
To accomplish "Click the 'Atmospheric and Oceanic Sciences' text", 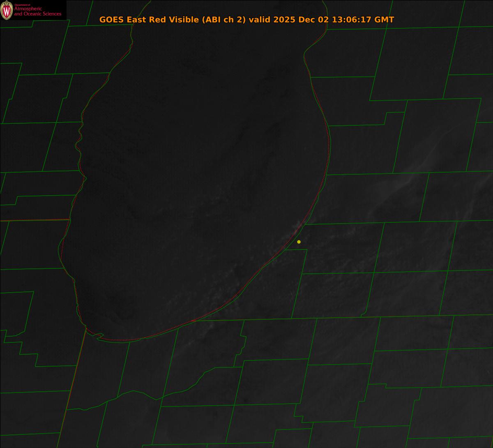I will click(37, 12).
